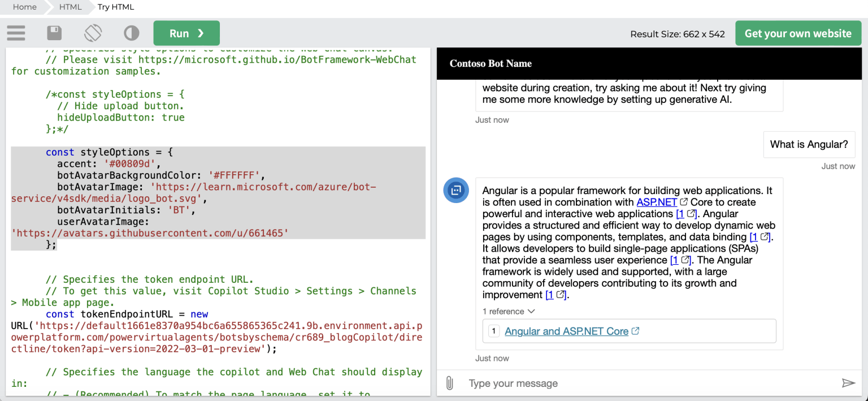Click the bot avatar image
This screenshot has width=868, height=401.
[x=455, y=190]
